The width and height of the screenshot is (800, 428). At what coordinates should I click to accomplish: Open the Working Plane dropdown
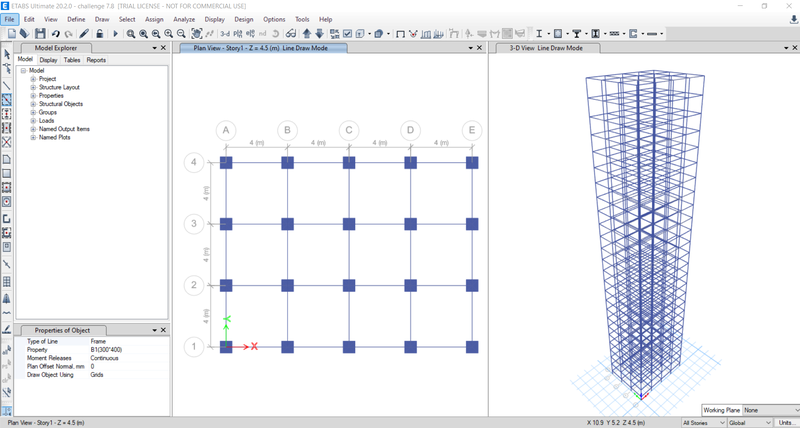point(771,410)
